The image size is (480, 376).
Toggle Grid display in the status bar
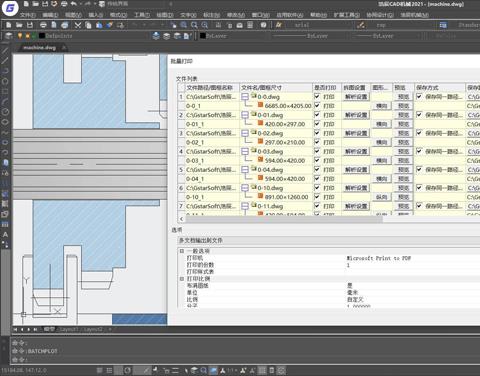pos(109,370)
